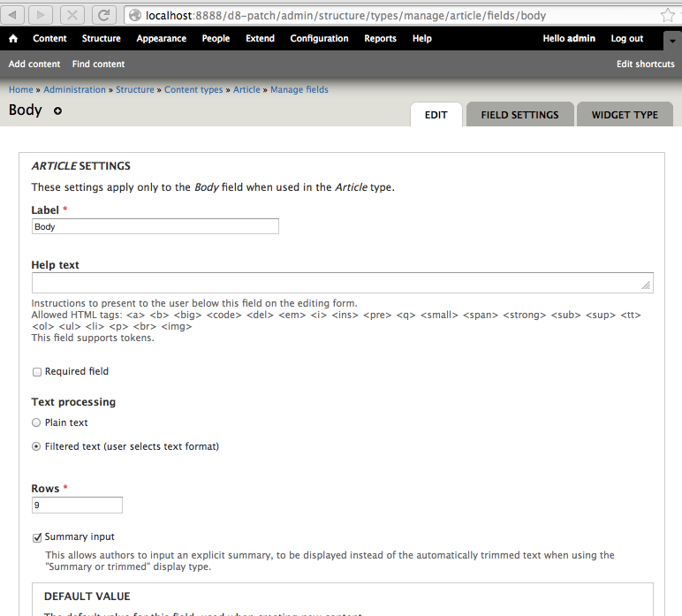Viewport: 682px width, 616px height.
Task: Switch to the FIELD SETTINGS tab
Action: (519, 115)
